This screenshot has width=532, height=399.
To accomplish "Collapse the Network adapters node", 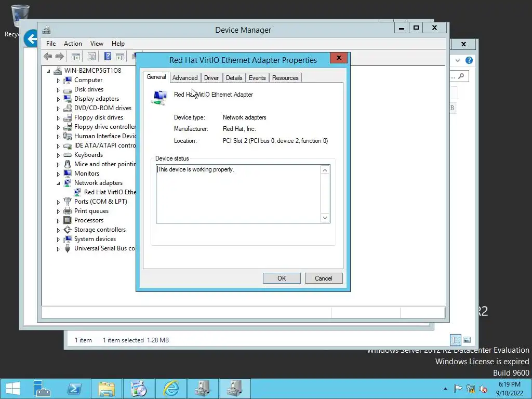I will 58,183.
